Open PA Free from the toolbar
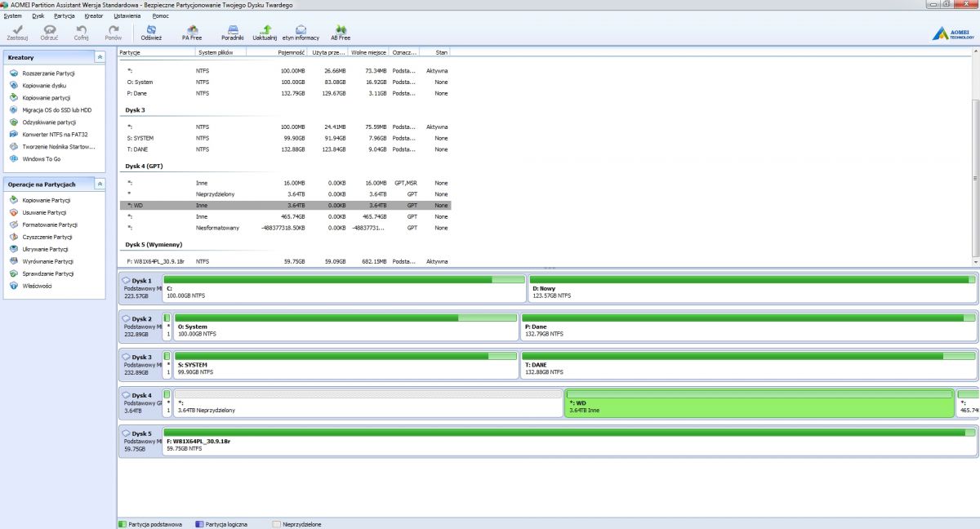The height and width of the screenshot is (529, 980). [x=192, y=32]
